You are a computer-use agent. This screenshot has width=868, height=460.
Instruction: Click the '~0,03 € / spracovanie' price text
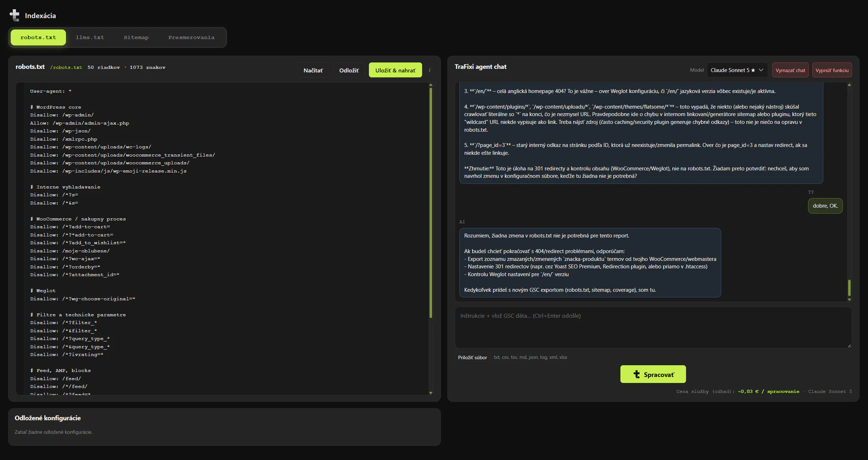pos(769,391)
